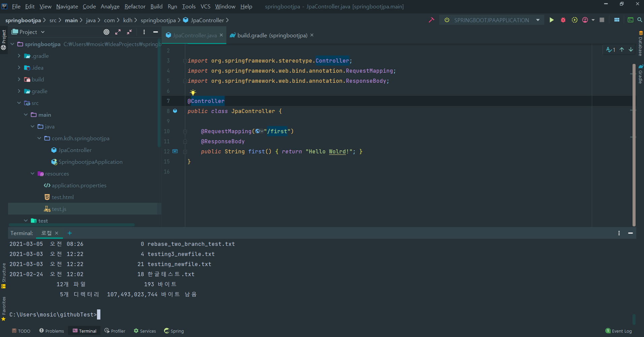Open the profiler run icon
Screen dimensions: 644x337
point(585,20)
